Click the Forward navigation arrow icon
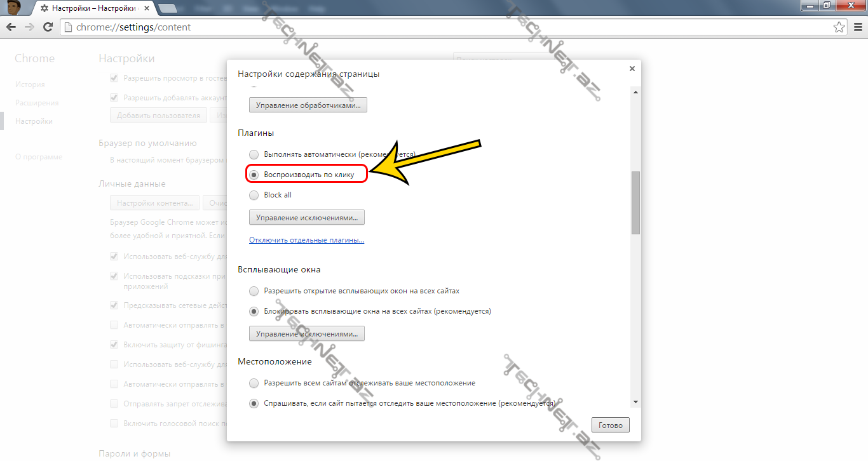 (x=29, y=27)
